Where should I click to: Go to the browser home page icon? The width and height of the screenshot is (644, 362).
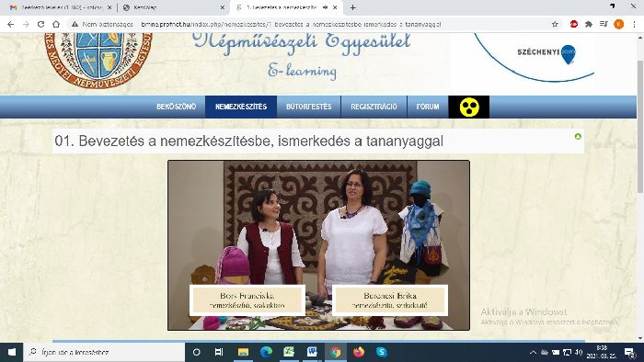point(56,24)
